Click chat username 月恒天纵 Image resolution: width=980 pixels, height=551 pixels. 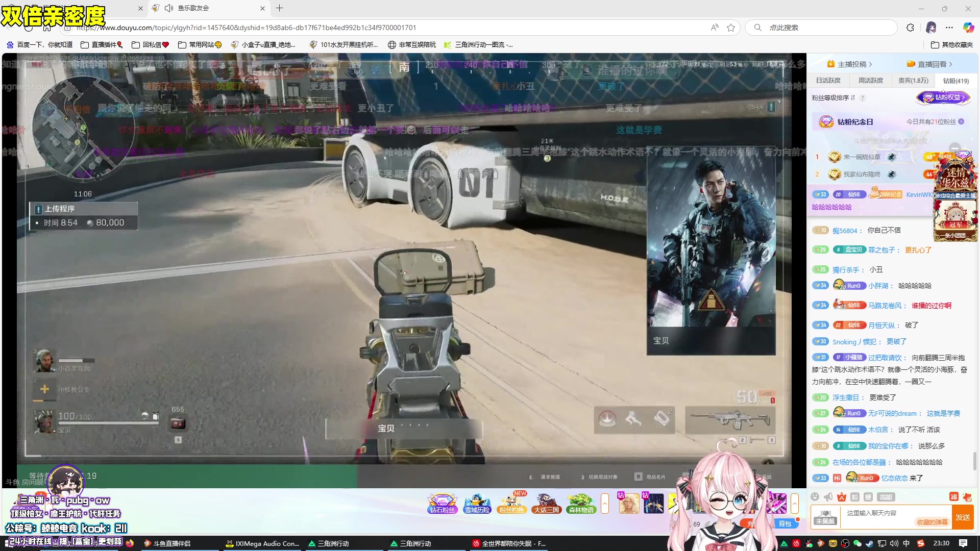tap(881, 325)
